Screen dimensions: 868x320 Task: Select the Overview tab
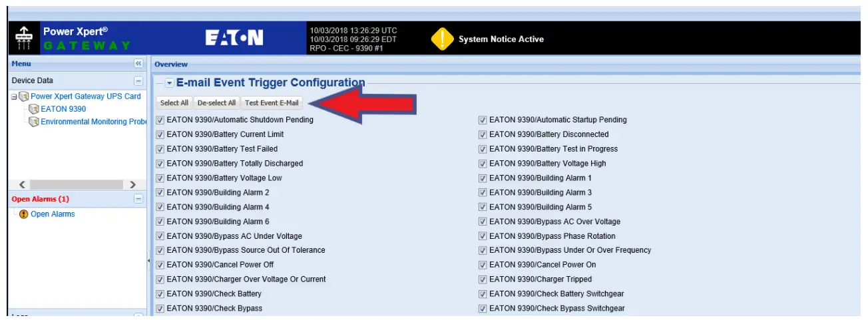coord(171,65)
